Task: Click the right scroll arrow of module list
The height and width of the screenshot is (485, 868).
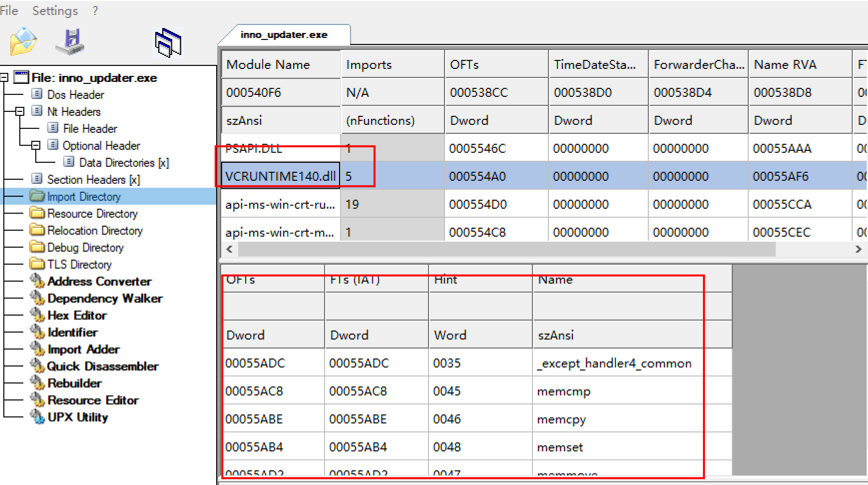Action: pyautogui.click(x=858, y=249)
